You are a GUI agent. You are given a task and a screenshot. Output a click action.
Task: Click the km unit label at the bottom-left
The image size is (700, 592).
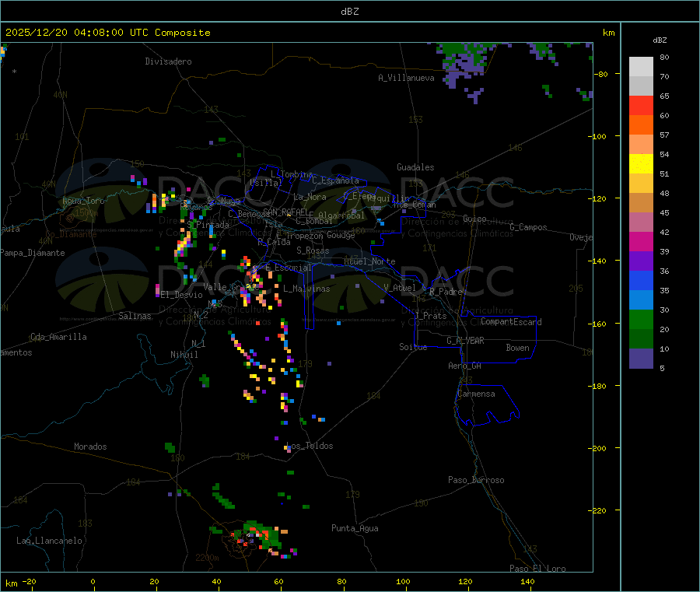click(x=12, y=583)
